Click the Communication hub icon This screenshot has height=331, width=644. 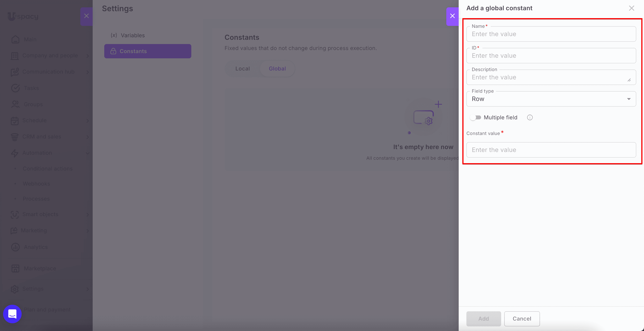(14, 72)
